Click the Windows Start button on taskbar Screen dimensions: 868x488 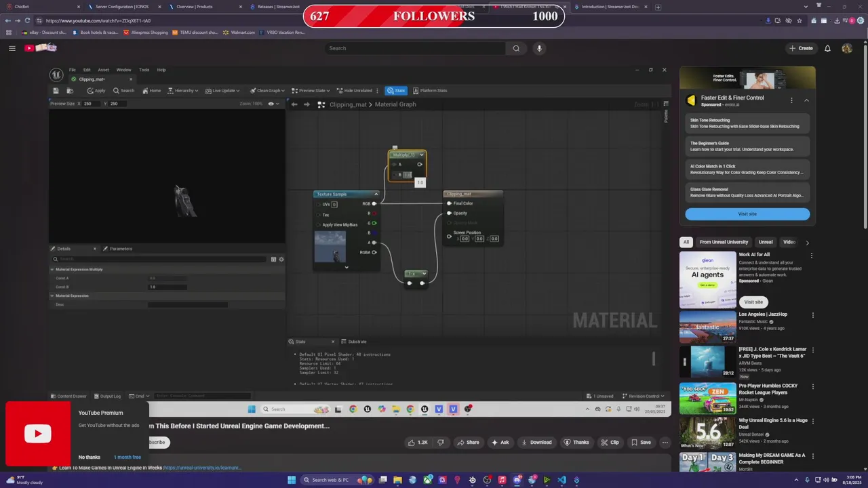tap(292, 480)
